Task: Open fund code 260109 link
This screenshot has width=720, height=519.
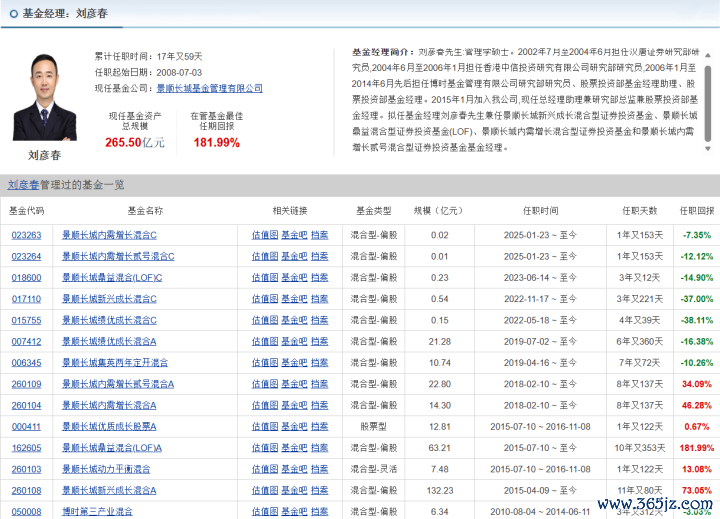Action: point(26,384)
